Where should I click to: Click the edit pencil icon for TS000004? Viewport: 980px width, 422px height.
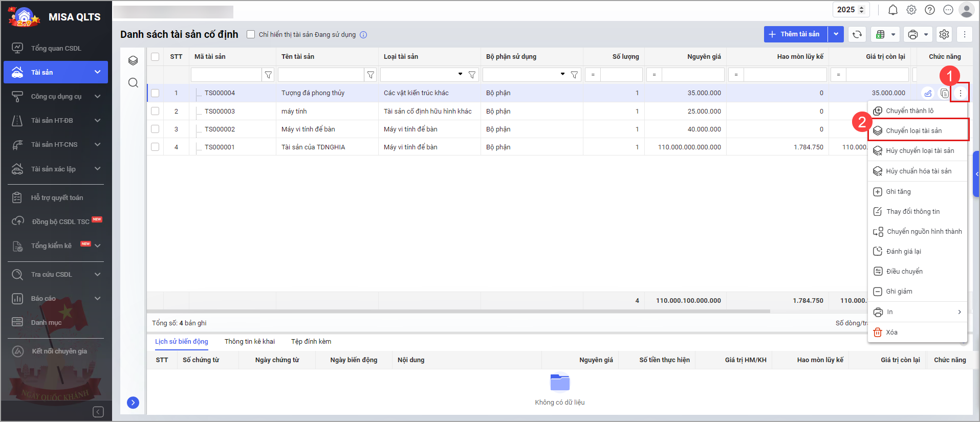928,93
